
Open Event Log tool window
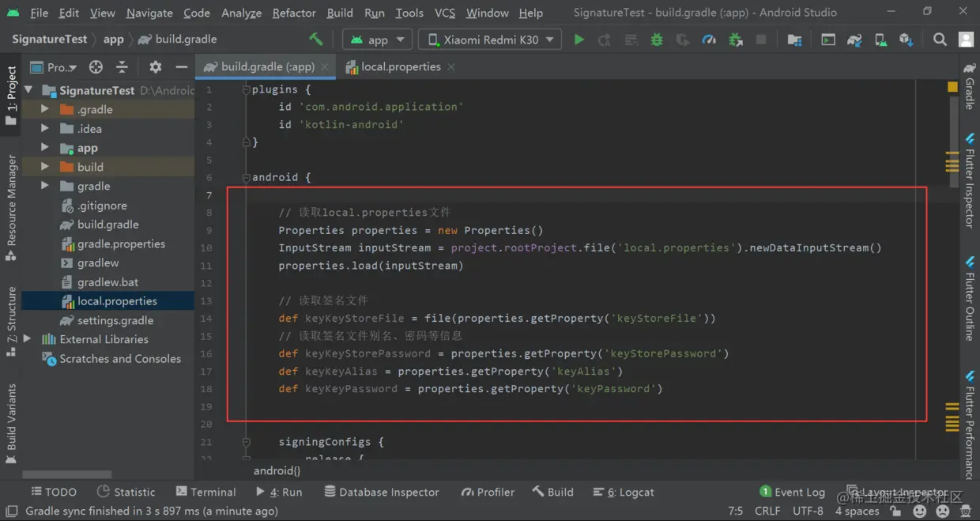tap(792, 492)
